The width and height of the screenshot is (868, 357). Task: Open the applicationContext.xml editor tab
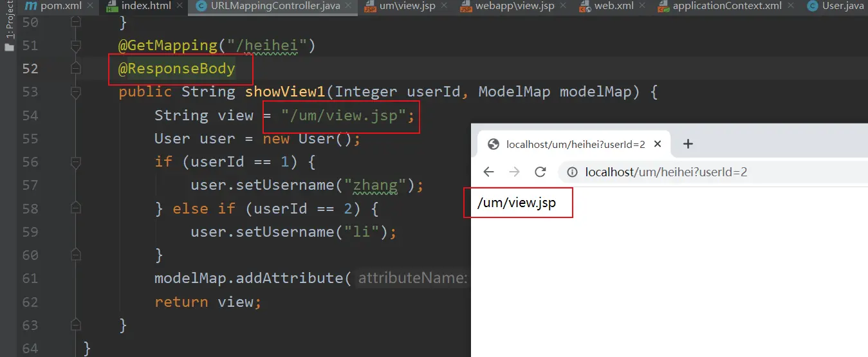(726, 6)
